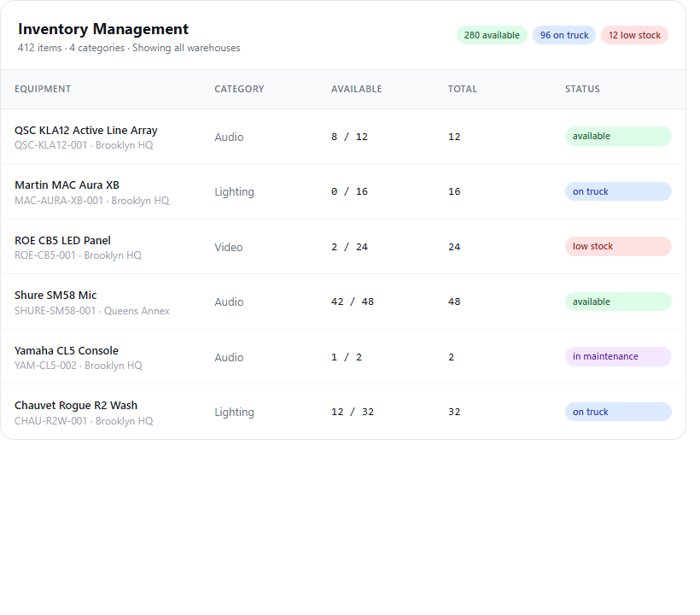
Task: Click the 0 / 16 availability value
Action: (349, 191)
